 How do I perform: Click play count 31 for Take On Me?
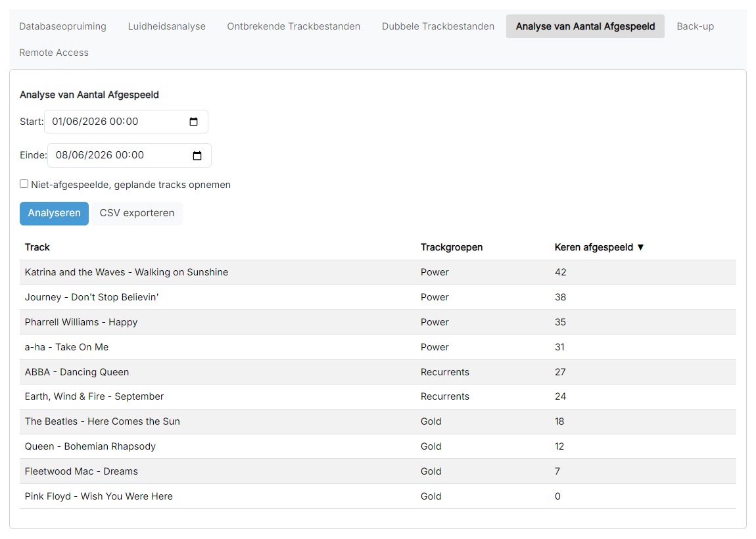tap(559, 347)
